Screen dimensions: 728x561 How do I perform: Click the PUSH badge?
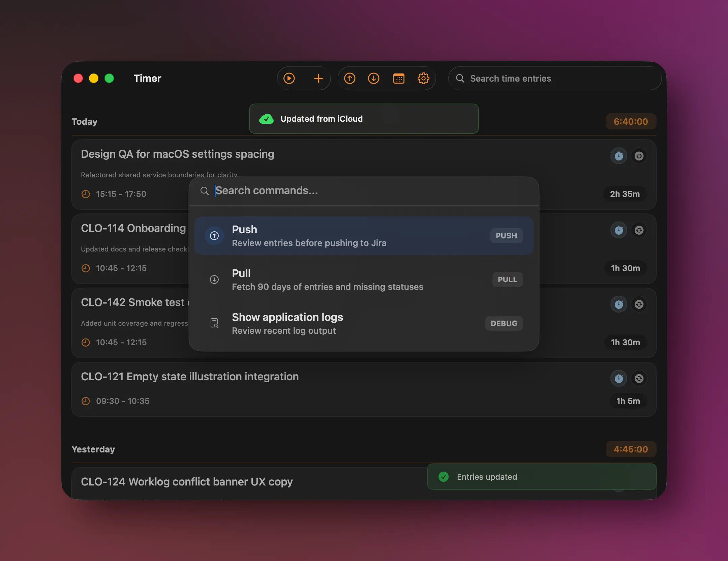[506, 236]
